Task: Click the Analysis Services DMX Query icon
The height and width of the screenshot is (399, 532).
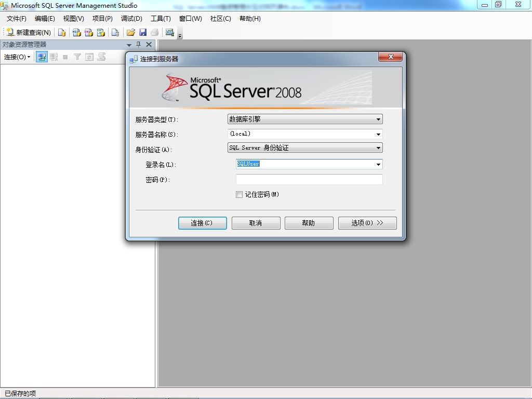Action: (x=89, y=32)
